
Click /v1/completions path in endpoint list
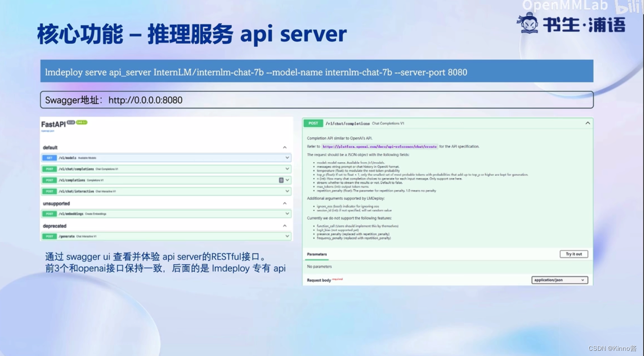pyautogui.click(x=72, y=180)
